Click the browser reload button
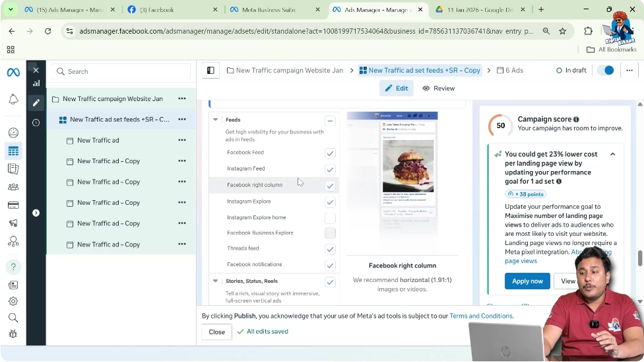The width and height of the screenshot is (644, 362). pyautogui.click(x=48, y=31)
